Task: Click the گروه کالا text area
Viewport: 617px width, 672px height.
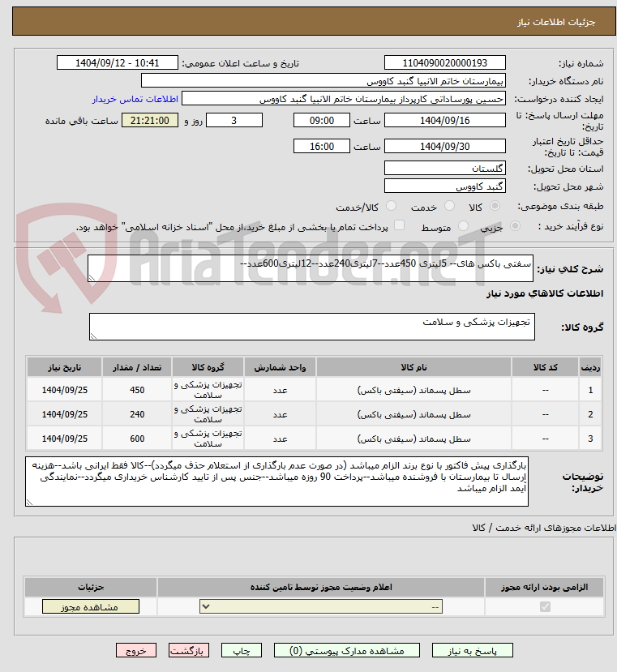Action: pos(311,327)
